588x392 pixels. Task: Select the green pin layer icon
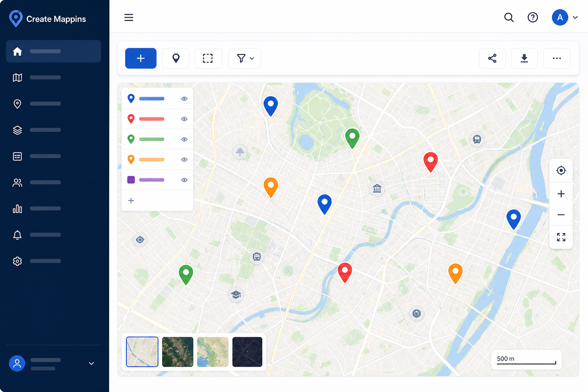pyautogui.click(x=131, y=139)
